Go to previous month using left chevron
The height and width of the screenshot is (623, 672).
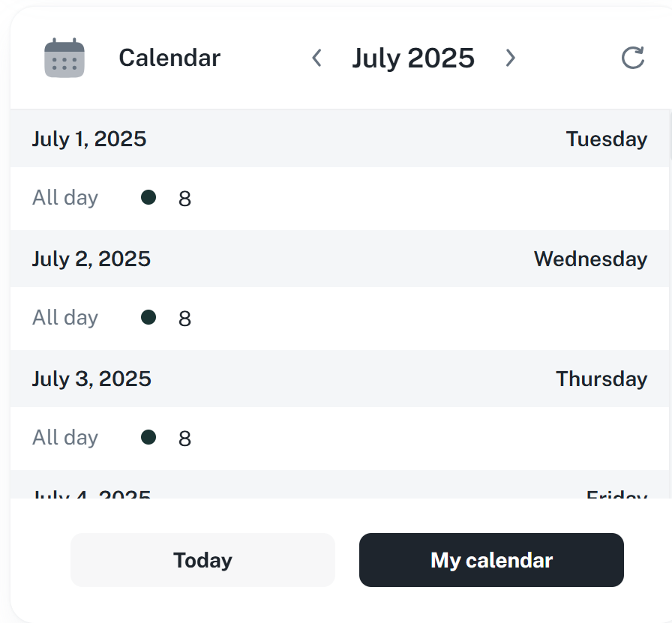click(x=316, y=58)
